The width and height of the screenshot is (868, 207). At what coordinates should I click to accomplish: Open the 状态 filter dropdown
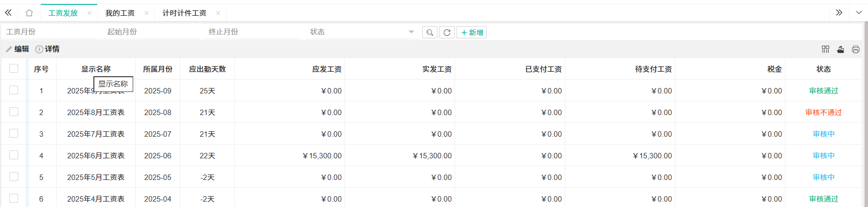(x=361, y=32)
